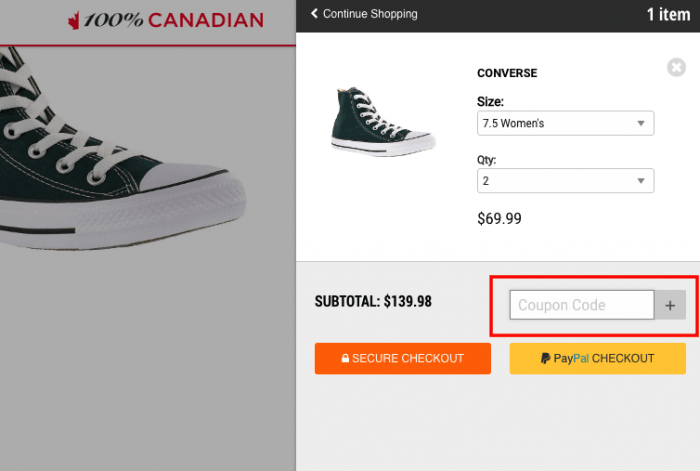The width and height of the screenshot is (700, 471).
Task: Click the Converse sneaker thumbnail in cart
Action: point(383,118)
